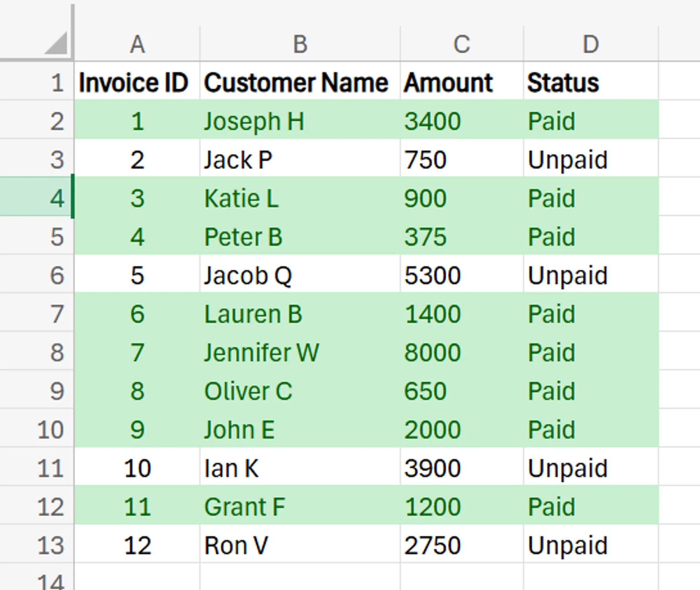Select row 10 header

pos(36,428)
